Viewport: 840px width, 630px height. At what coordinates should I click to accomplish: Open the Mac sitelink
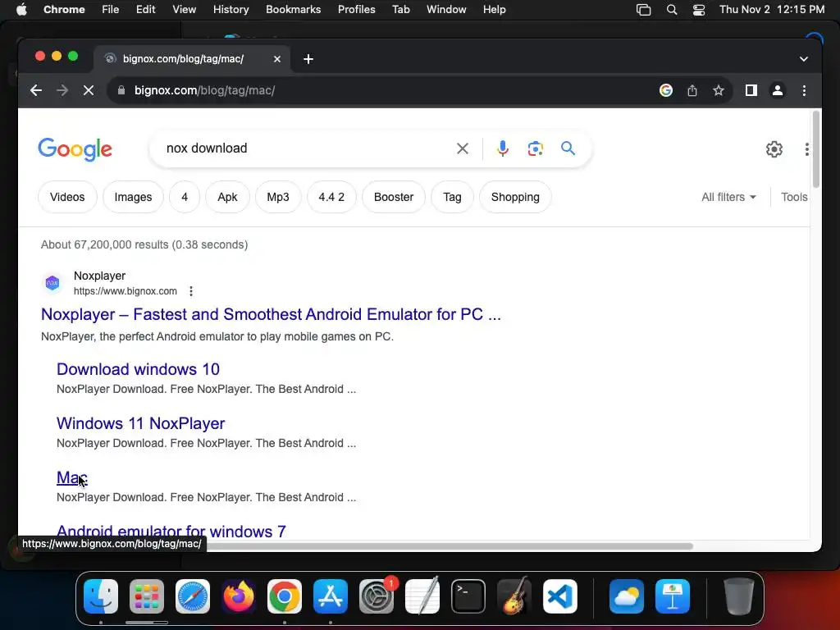pos(72,477)
